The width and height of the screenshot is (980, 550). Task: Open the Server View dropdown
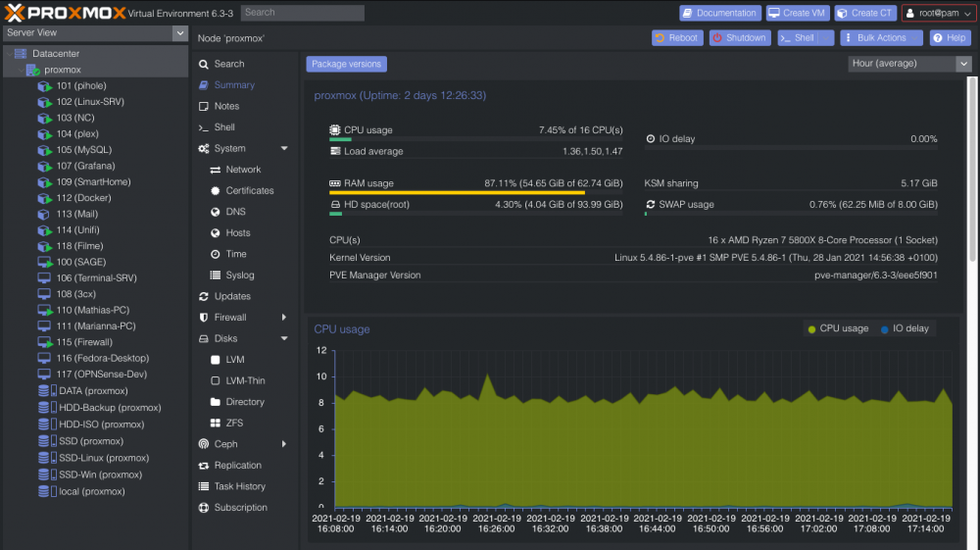(x=95, y=33)
